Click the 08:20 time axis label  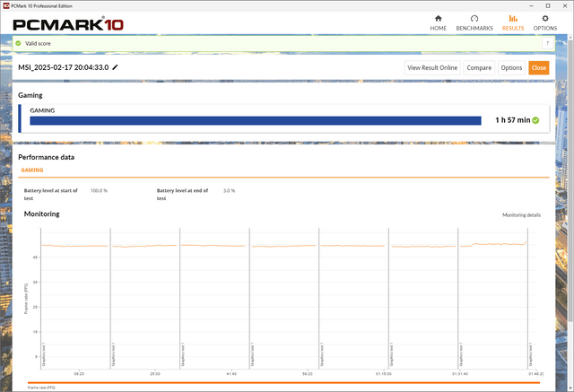(x=79, y=374)
